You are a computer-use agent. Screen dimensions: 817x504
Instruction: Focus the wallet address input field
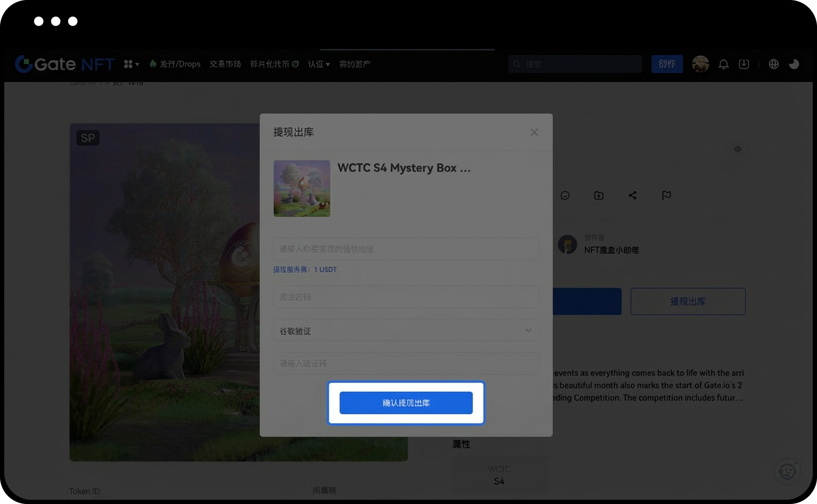(x=406, y=249)
